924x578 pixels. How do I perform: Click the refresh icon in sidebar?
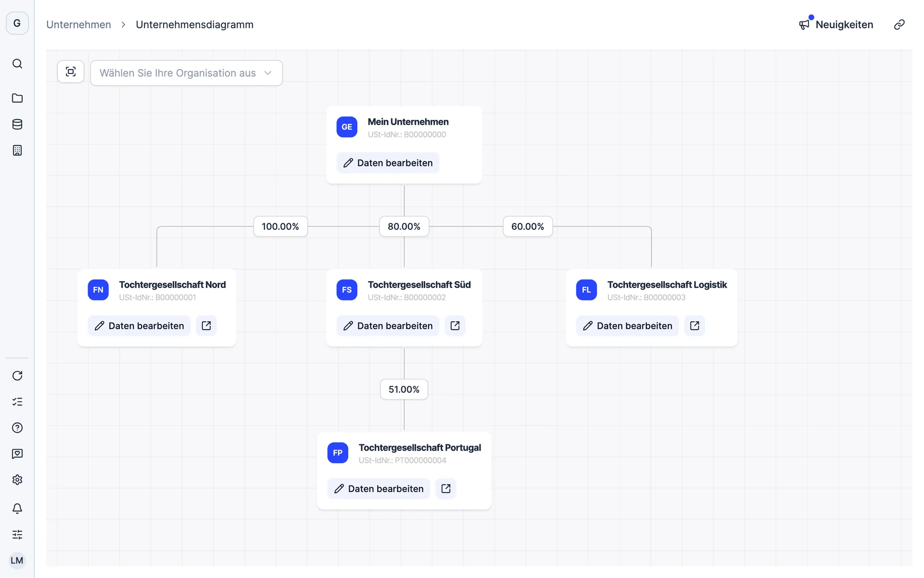pos(17,376)
